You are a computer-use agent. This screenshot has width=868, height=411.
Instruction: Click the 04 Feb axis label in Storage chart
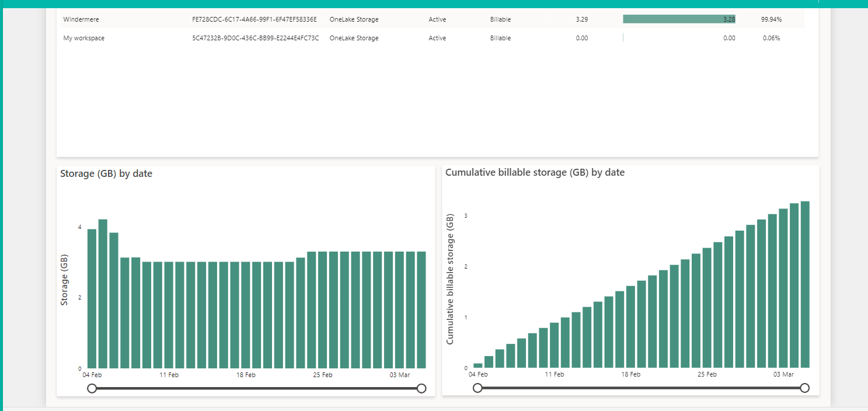pyautogui.click(x=92, y=375)
